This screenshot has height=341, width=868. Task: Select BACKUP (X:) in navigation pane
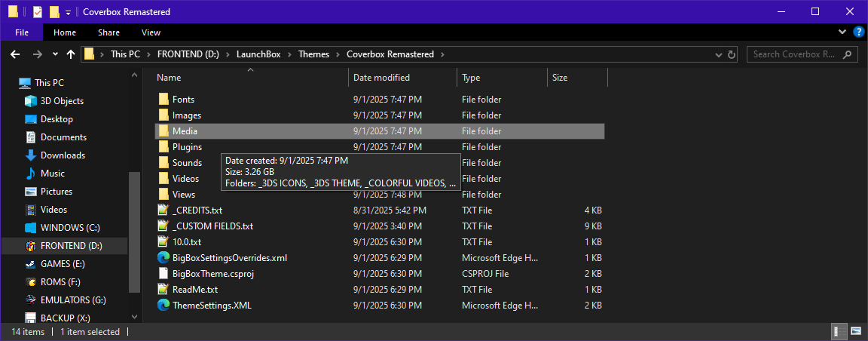[x=66, y=318]
